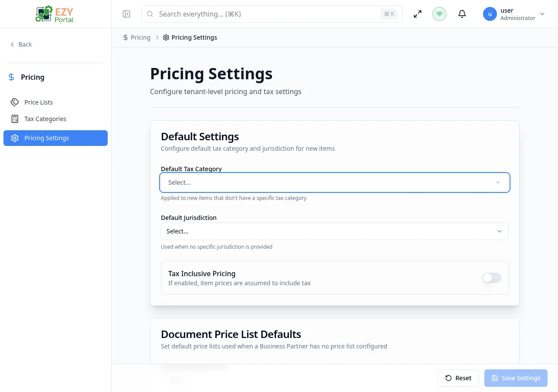Toggle the search shortcut badge ⌘K
This screenshot has height=392, width=558.
388,14
